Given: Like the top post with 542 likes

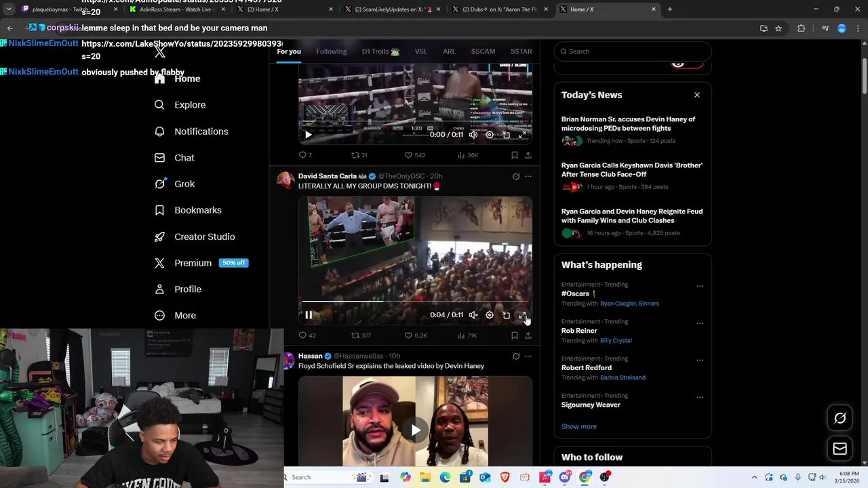Looking at the screenshot, I should (x=415, y=155).
